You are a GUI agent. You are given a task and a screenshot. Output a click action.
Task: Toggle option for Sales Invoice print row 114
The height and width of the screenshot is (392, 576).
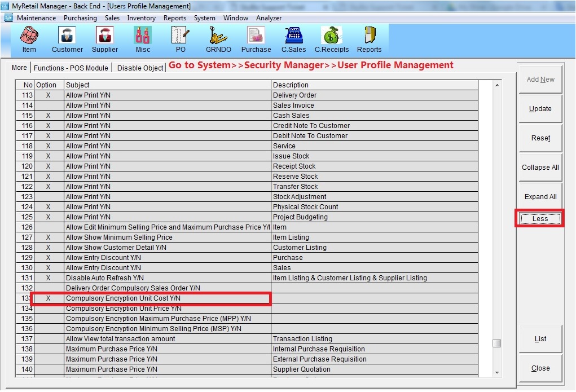pyautogui.click(x=48, y=105)
